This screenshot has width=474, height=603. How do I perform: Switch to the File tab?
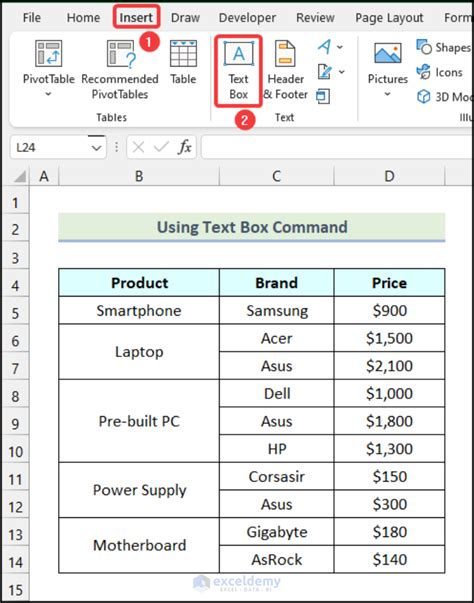(x=32, y=18)
